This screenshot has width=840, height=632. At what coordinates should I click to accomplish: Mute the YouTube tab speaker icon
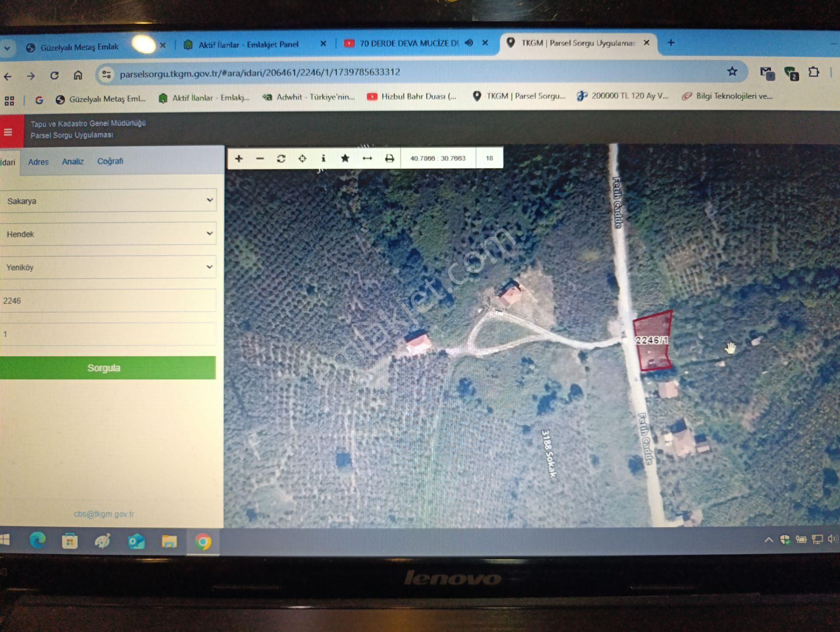coord(469,43)
